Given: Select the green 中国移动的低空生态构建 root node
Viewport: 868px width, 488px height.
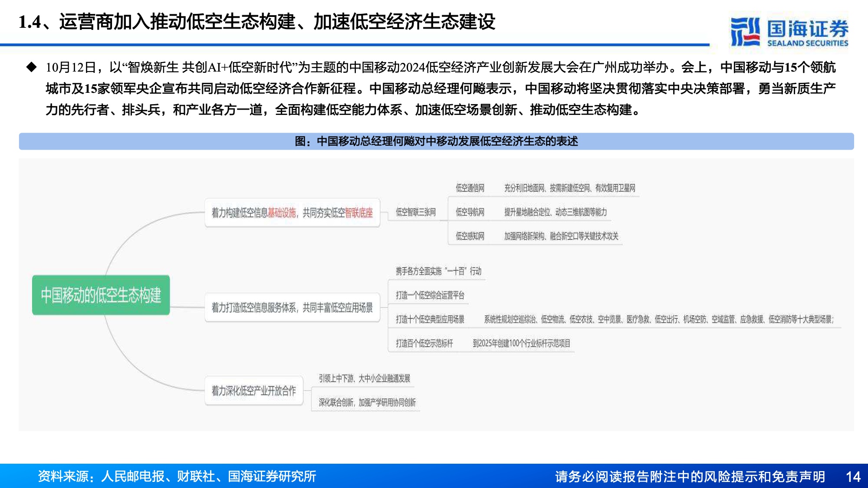Looking at the screenshot, I should [x=101, y=295].
